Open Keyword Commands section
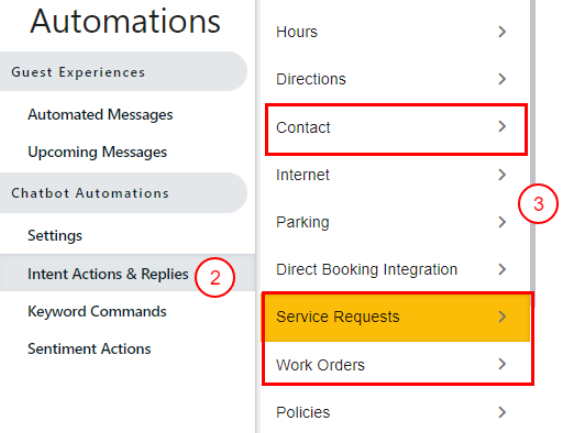This screenshot has height=433, width=579. (x=97, y=312)
